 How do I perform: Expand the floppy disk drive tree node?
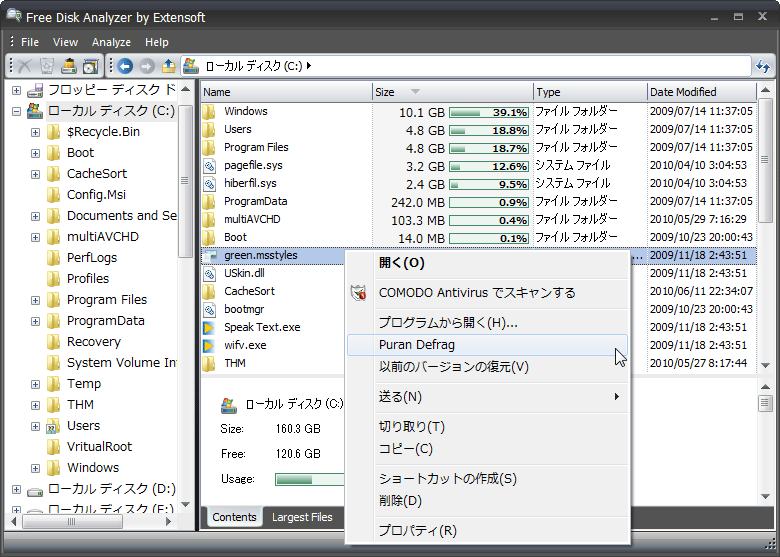[16, 91]
